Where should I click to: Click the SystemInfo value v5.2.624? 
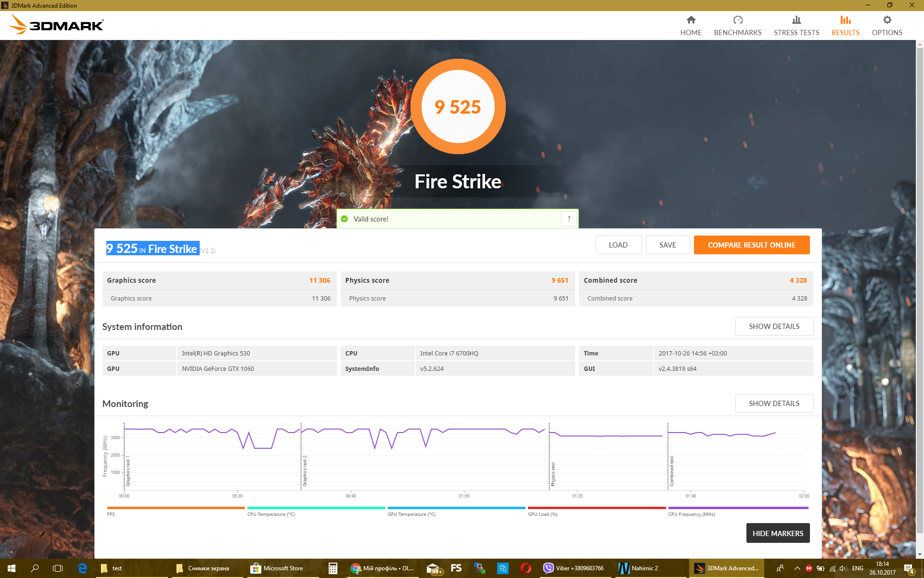click(432, 368)
